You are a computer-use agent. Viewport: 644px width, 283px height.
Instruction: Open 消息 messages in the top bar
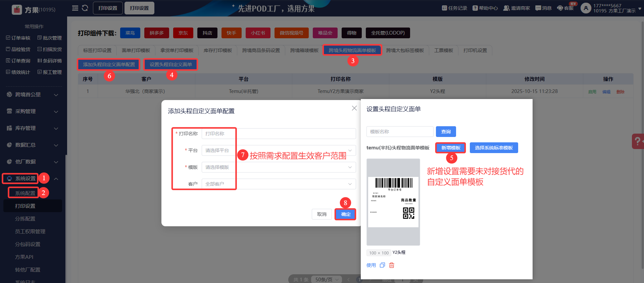[543, 8]
